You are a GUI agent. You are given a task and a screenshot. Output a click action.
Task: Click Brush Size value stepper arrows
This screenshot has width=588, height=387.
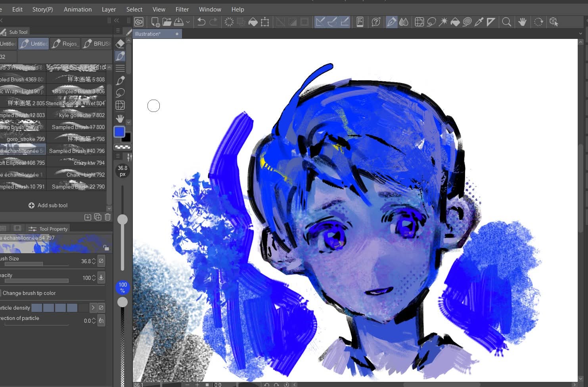(94, 261)
